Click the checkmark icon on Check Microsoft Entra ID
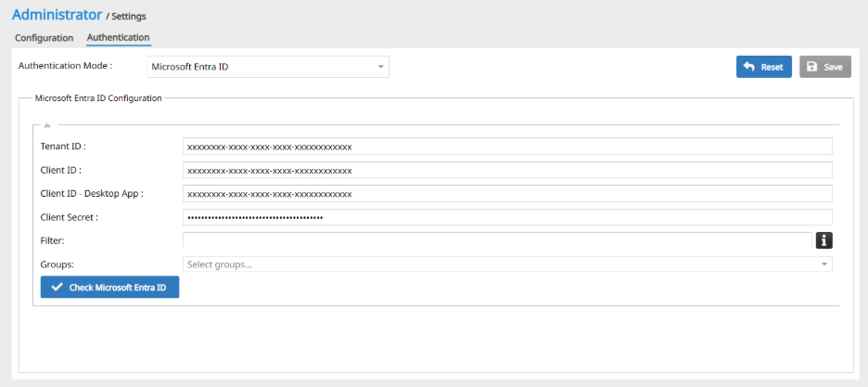 click(57, 288)
